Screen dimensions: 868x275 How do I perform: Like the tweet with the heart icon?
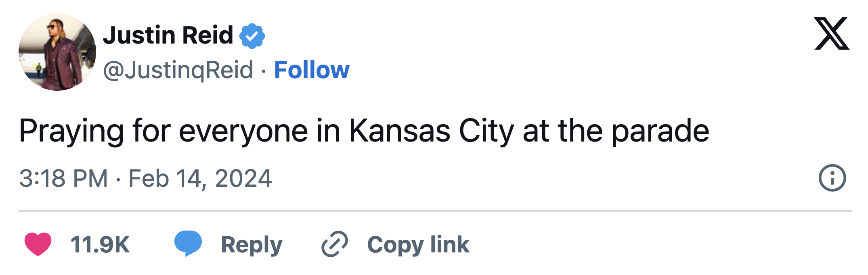tap(38, 244)
